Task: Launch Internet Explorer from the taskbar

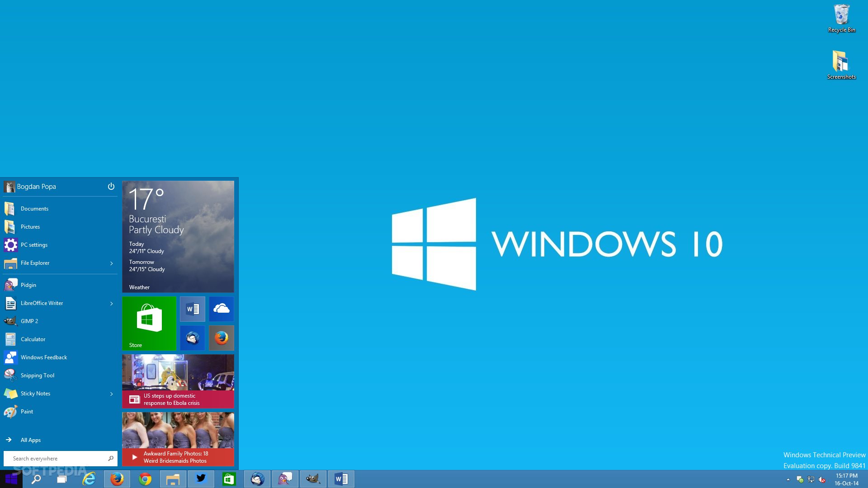Action: (x=89, y=479)
